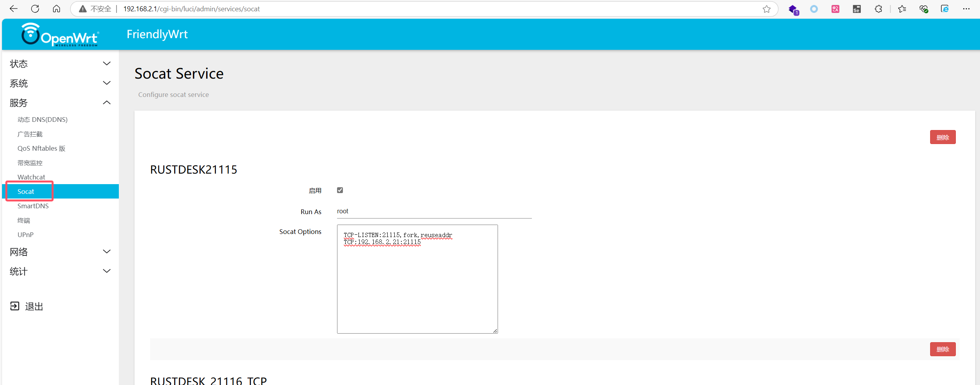Open the Favorites list icon
Viewport: 980px width, 385px height.
[902, 9]
